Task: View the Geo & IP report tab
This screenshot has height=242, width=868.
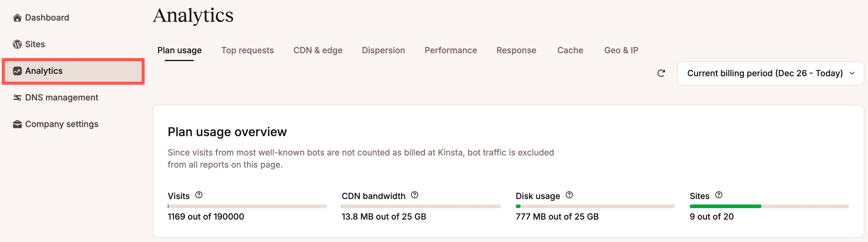Action: [621, 50]
